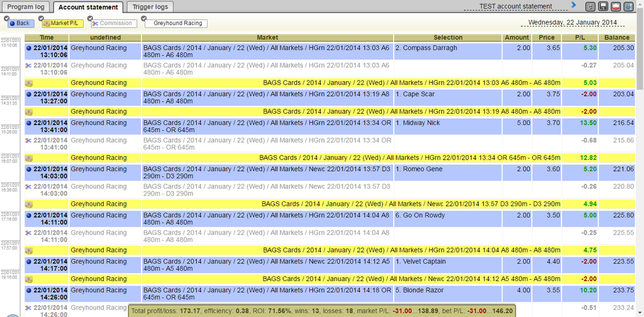
Task: Click blue bet dot in 13:27:00 Cape Scar row
Action: point(28,94)
